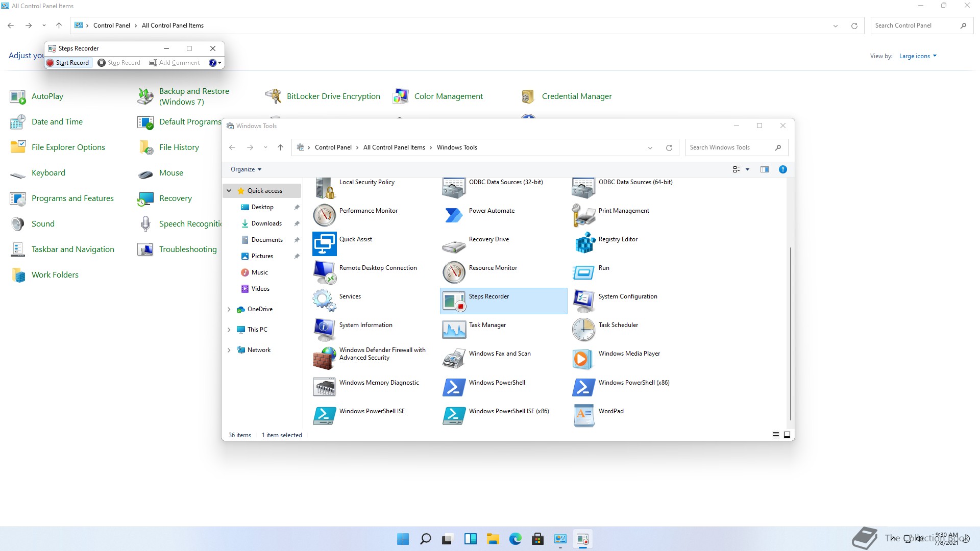Select Videos in navigation pane
The image size is (980, 551).
(x=260, y=289)
